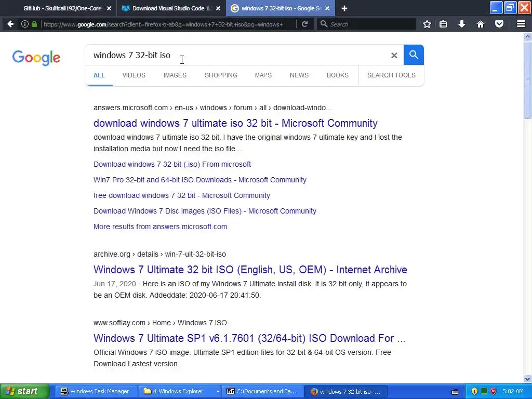
Task: Go back with the browser back arrow
Action: coord(10,24)
